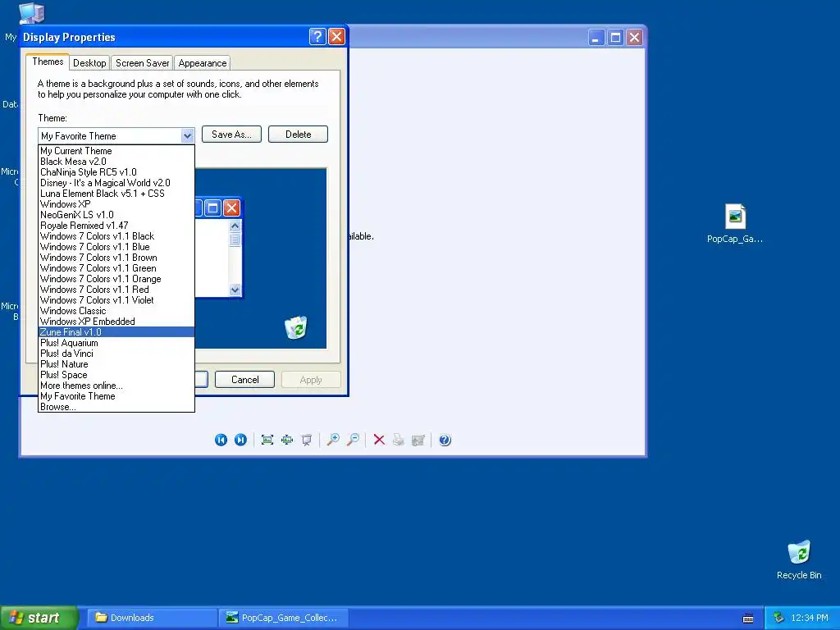Select Windows 7 Colors v1.1 Black
Screen dimensions: 840x630
tap(116, 236)
